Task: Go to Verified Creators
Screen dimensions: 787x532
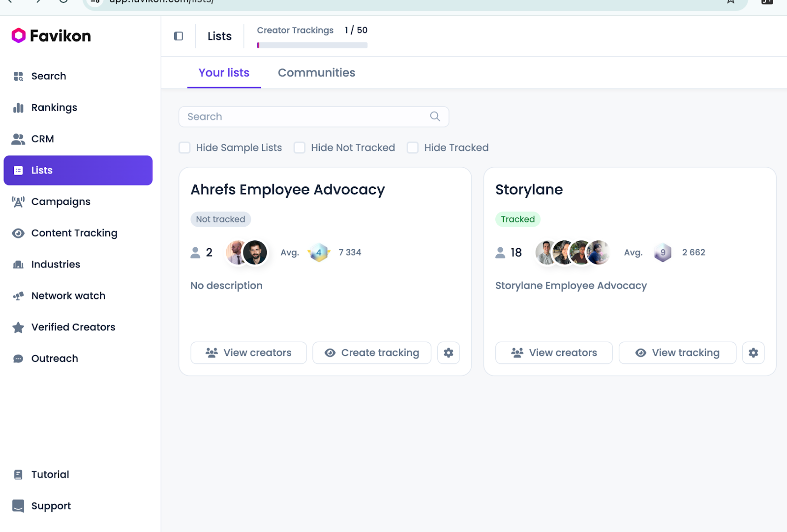Action: point(78,327)
